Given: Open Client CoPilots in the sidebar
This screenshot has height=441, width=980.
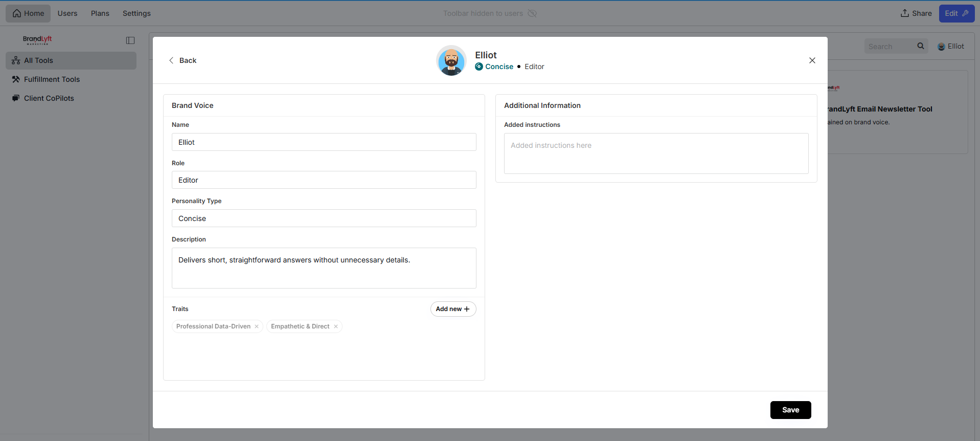Looking at the screenshot, I should pyautogui.click(x=49, y=98).
